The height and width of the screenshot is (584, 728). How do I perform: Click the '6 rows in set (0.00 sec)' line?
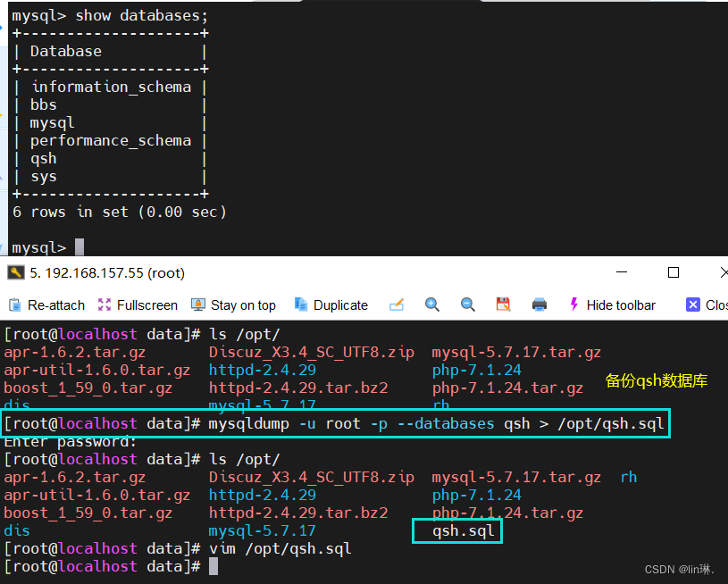tap(120, 213)
